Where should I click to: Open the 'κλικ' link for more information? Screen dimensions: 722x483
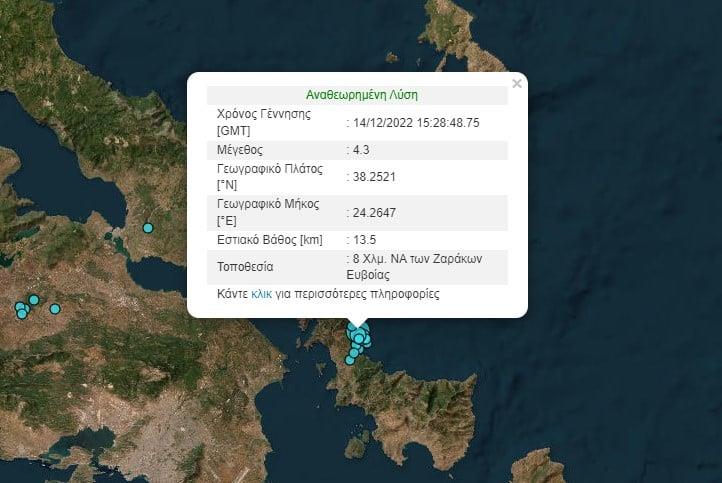(261, 295)
